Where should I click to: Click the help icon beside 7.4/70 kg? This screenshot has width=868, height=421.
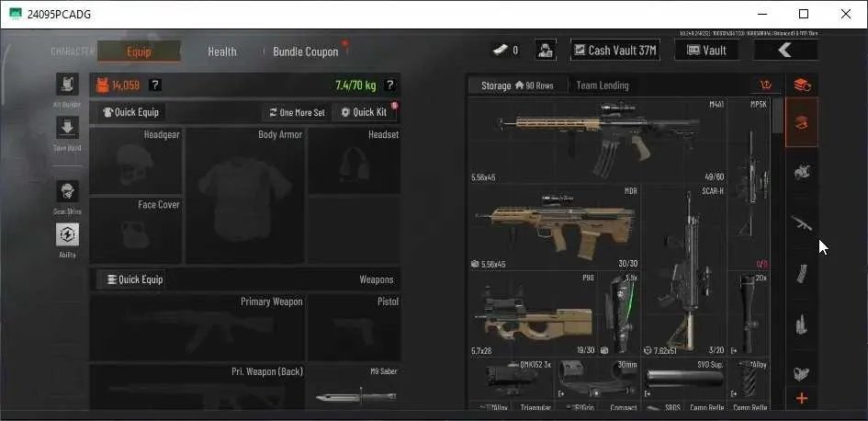pyautogui.click(x=389, y=85)
